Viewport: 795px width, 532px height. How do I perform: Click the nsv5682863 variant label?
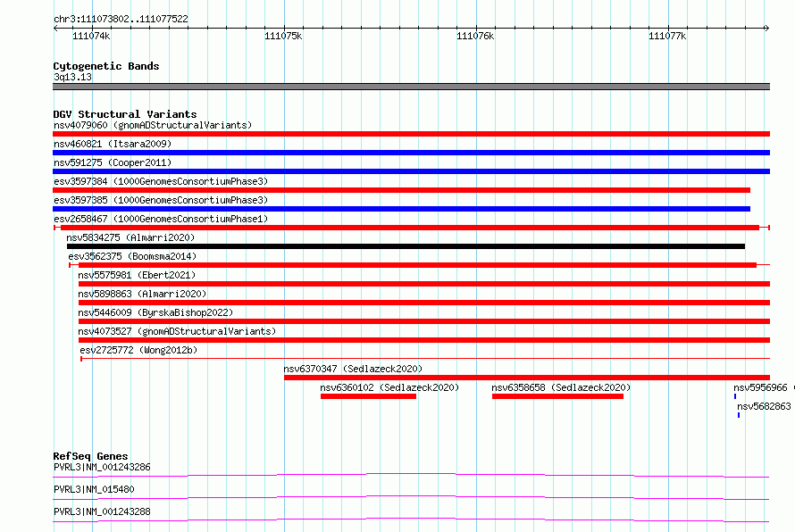(764, 406)
